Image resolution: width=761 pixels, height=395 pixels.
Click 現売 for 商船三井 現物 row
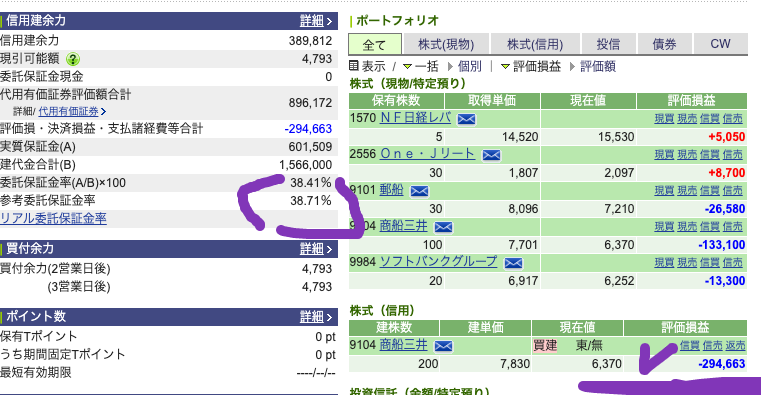coord(687,227)
